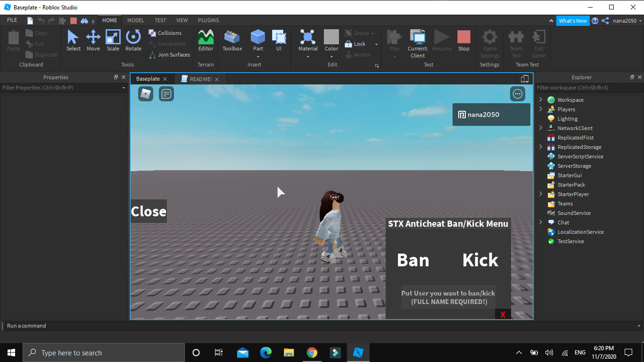Expand the StarterPlayer node
This screenshot has width=644, height=362.
pos(541,194)
